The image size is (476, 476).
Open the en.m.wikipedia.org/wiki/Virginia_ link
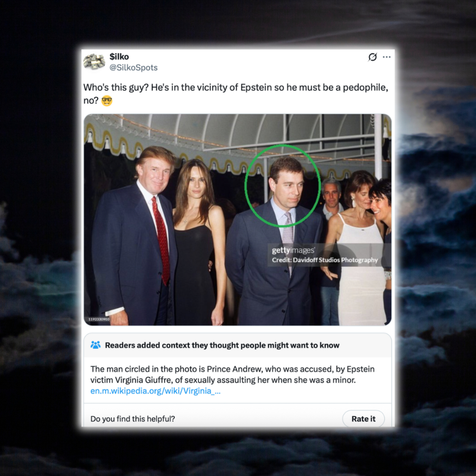(155, 391)
